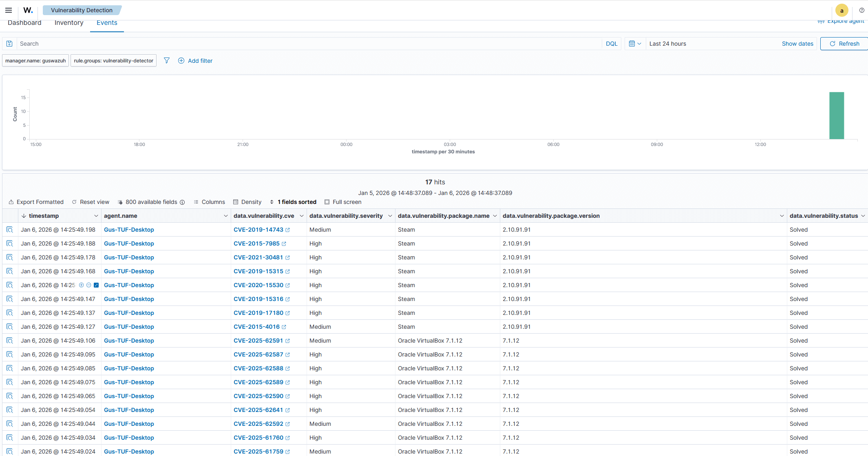Viewport: 868px width, 456px height.
Task: Open CVE-2025-61759 link
Action: [x=258, y=452]
